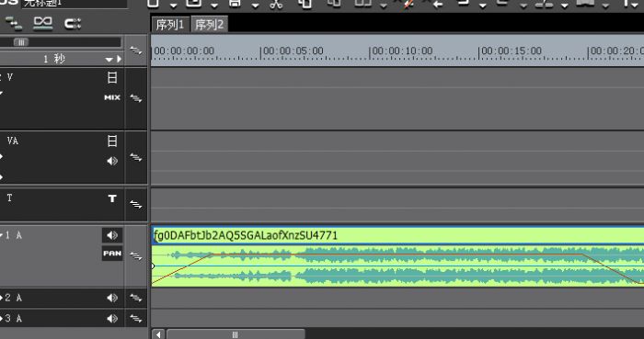
Task: Click timecode 00:00:00:00 on ruler
Action: coord(184,51)
